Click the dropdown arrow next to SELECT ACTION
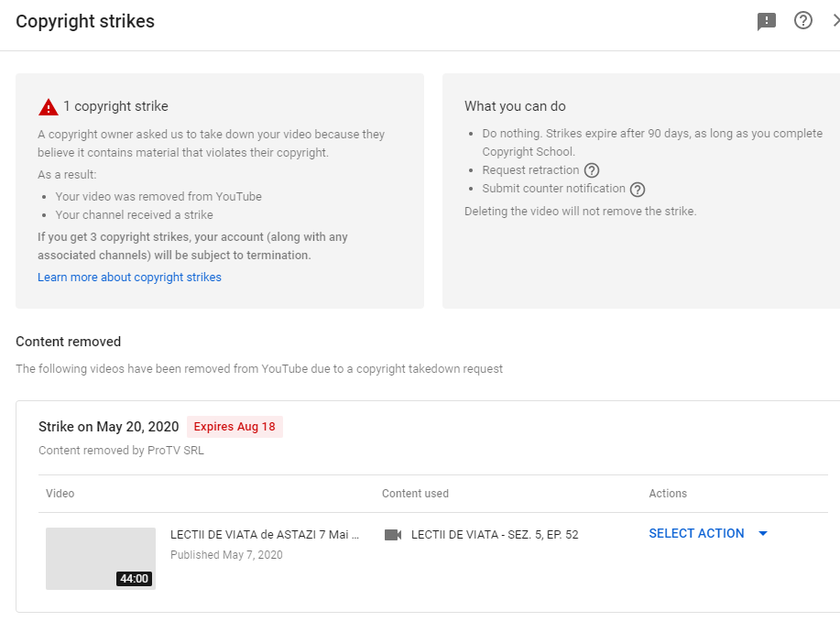Screen dimensions: 840x643 763,534
